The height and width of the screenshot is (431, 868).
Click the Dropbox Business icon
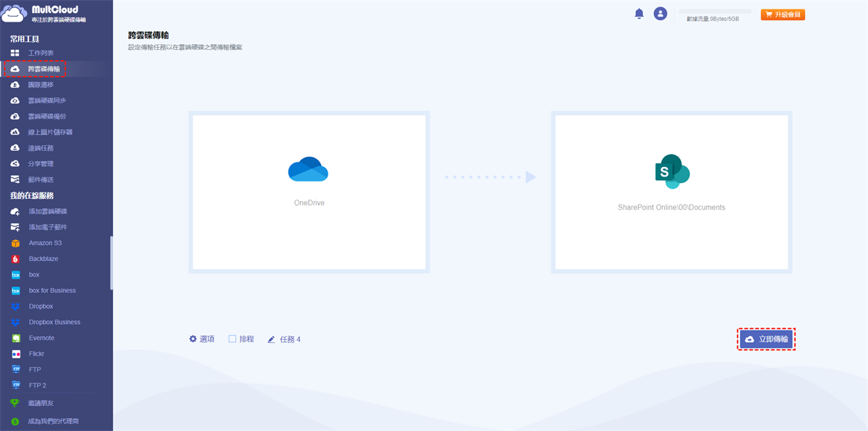(15, 323)
